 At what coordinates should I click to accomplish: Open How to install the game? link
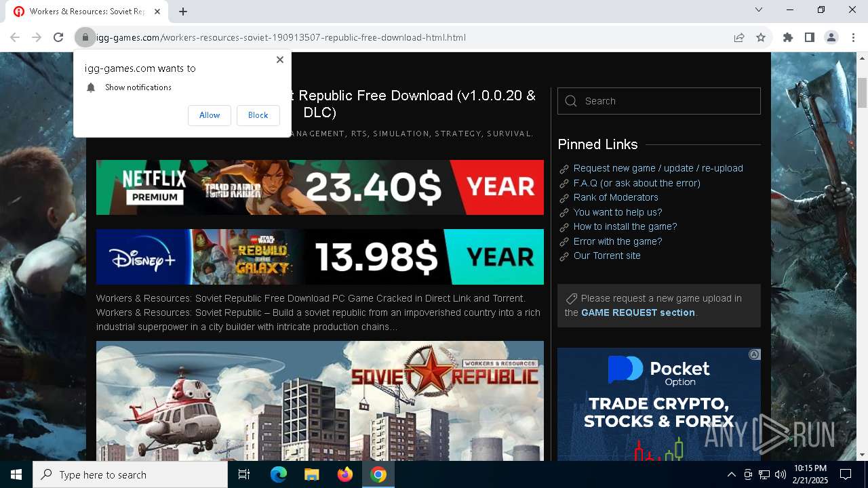pos(625,226)
